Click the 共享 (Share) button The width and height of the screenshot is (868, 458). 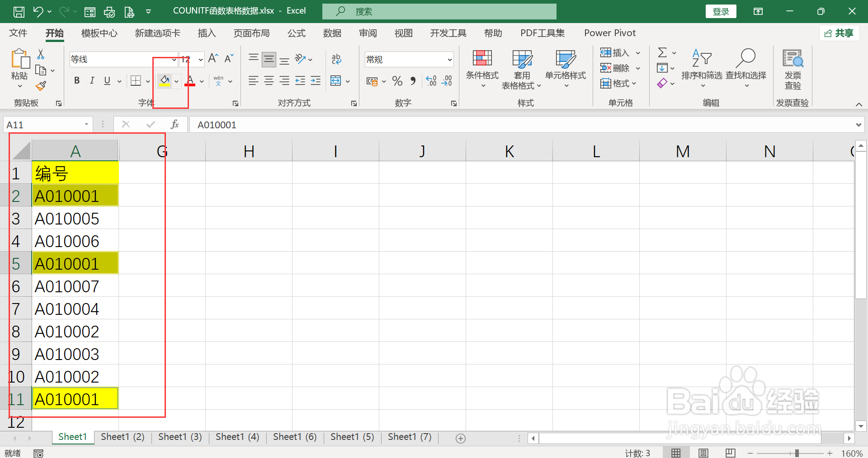(x=839, y=33)
